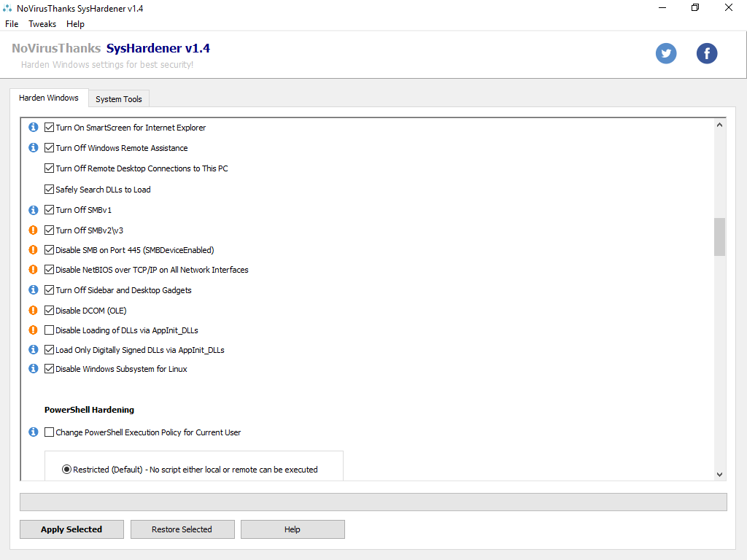The image size is (747, 560).
Task: Show info for Turn Off Sidebar and Desktop Gadgets
Action: (34, 289)
